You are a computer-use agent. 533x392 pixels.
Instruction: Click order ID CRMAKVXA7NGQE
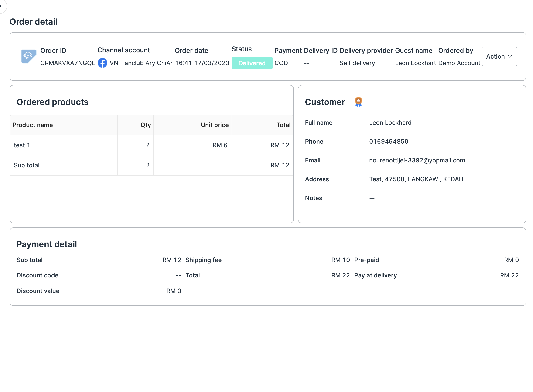(x=68, y=63)
